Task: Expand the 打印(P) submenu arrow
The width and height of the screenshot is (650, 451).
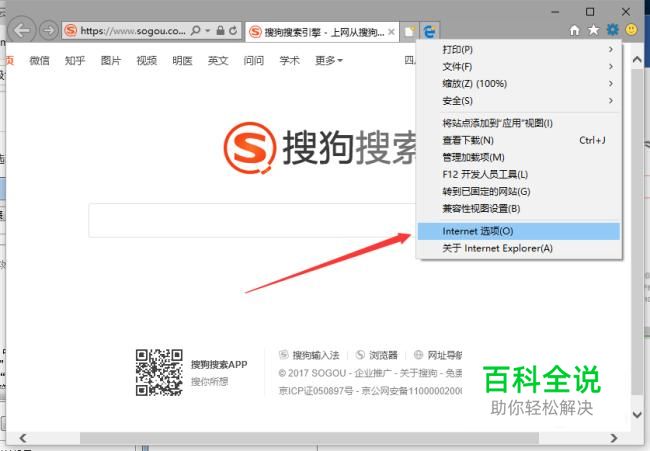Action: pyautogui.click(x=611, y=49)
